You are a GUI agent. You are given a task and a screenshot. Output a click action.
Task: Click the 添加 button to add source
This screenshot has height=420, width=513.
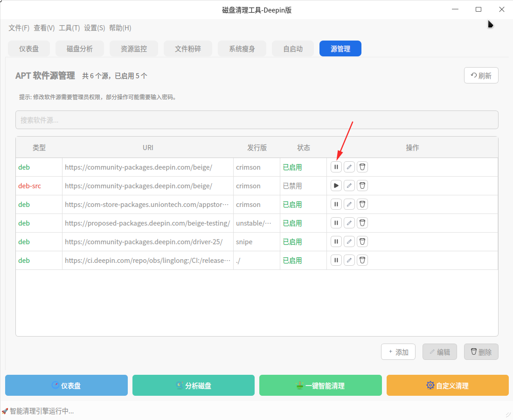(398, 352)
